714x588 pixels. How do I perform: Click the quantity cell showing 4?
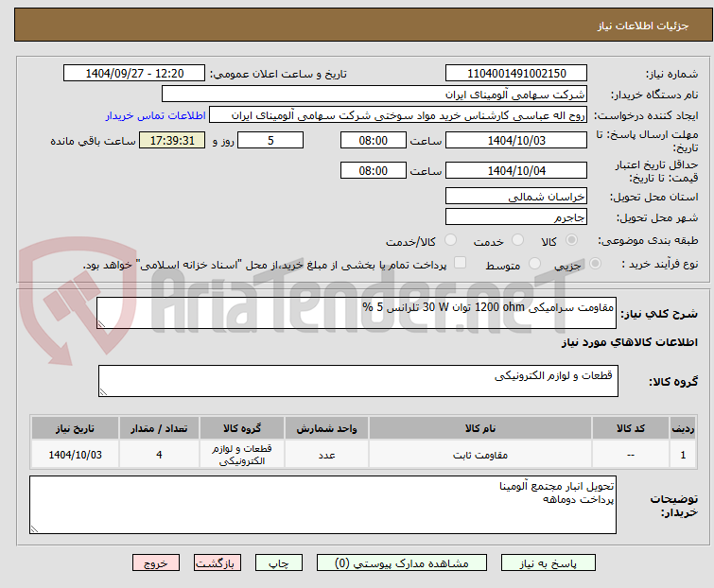pos(159,455)
